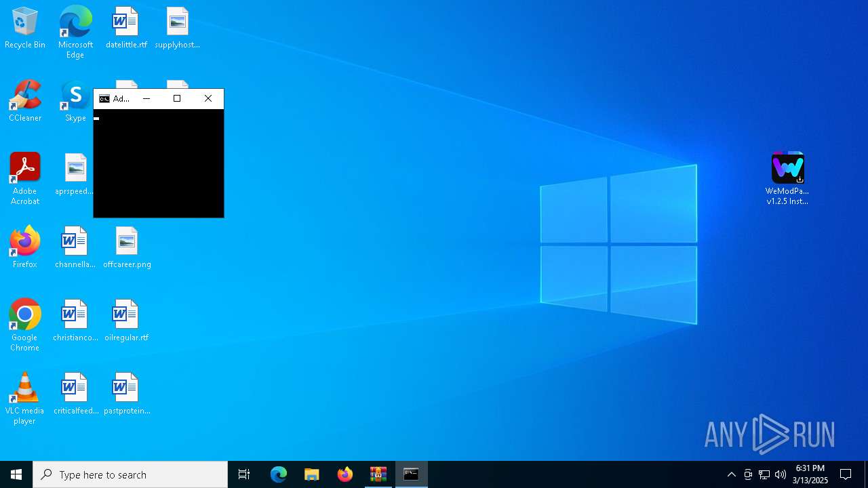The width and height of the screenshot is (868, 488).
Task: Open the volume control tray icon
Action: pyautogui.click(x=781, y=474)
